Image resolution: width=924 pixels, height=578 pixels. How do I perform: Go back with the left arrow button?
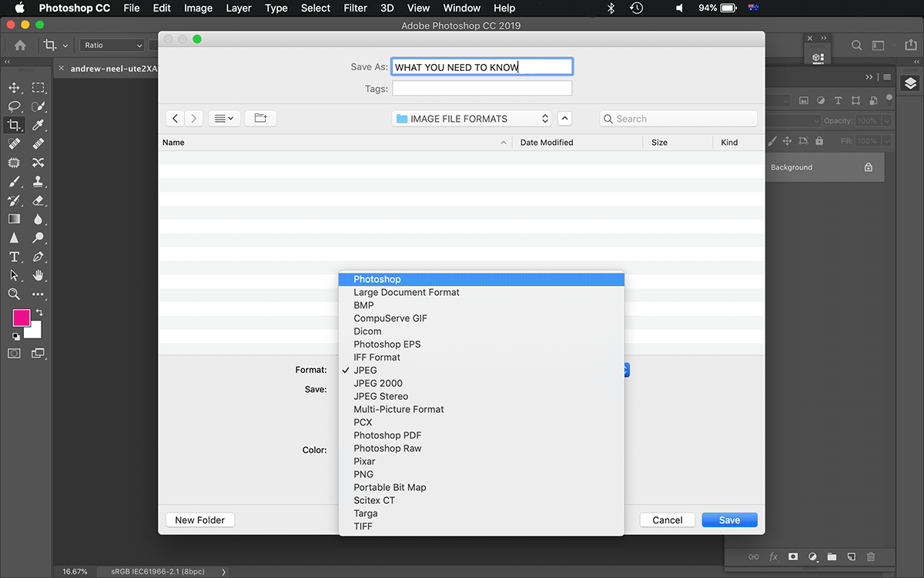(176, 118)
